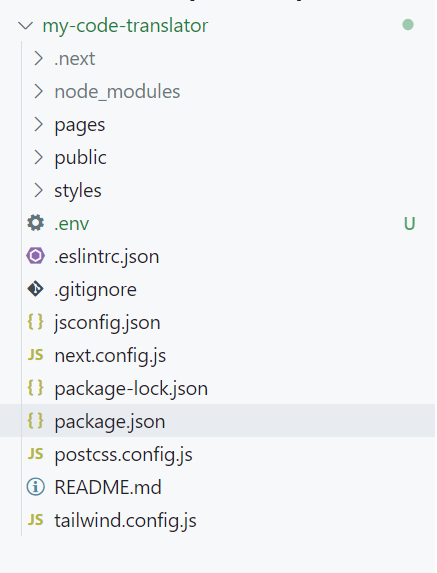Image resolution: width=437 pixels, height=573 pixels.
Task: Click the info icon beside README.md
Action: (35, 487)
